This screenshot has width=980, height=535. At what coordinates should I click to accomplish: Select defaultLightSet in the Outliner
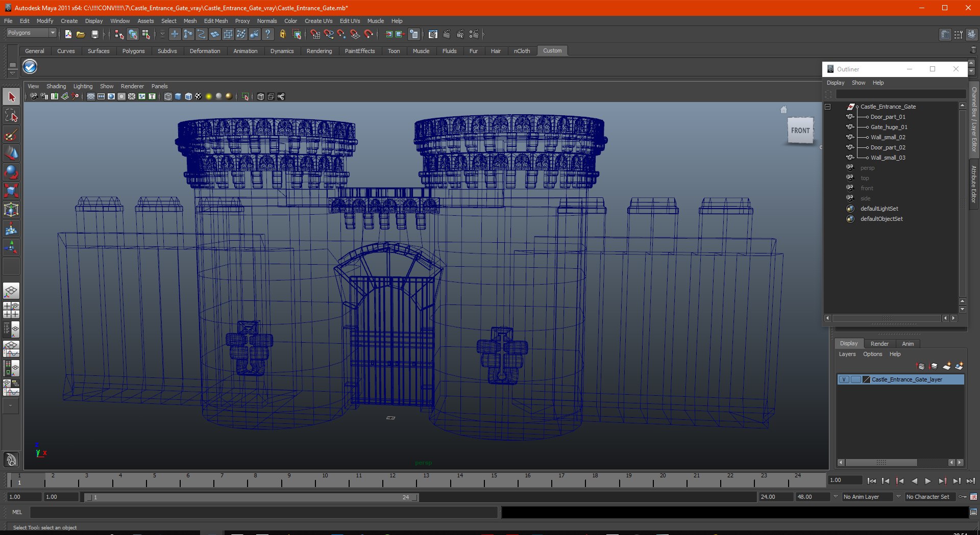point(879,209)
